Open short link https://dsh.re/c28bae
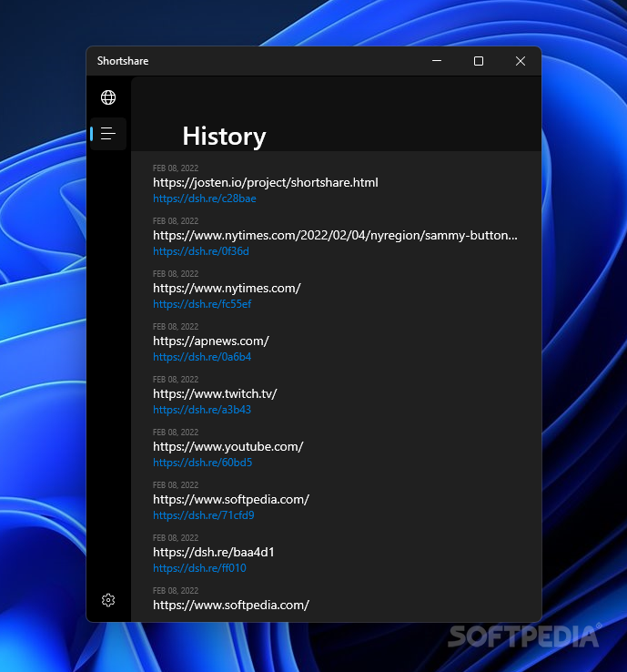 coord(204,199)
